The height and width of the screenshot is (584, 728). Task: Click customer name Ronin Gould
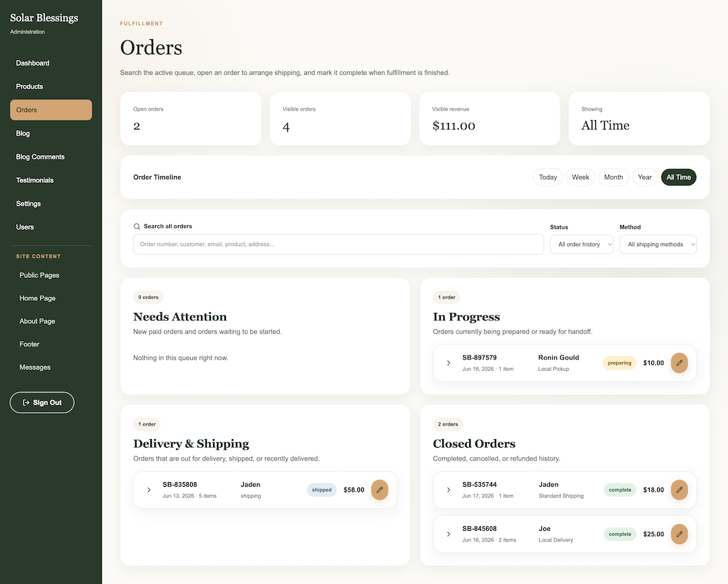pos(559,357)
